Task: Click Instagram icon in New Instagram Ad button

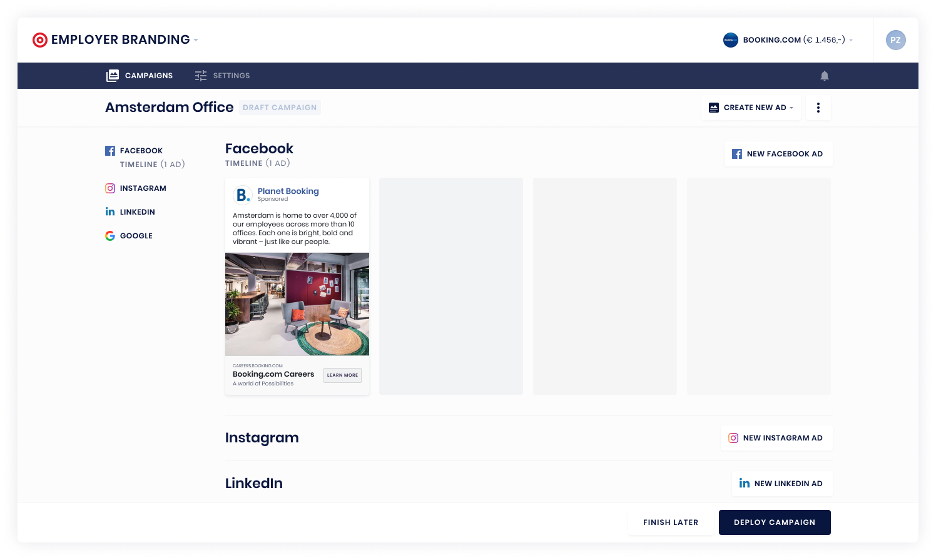Action: [733, 438]
